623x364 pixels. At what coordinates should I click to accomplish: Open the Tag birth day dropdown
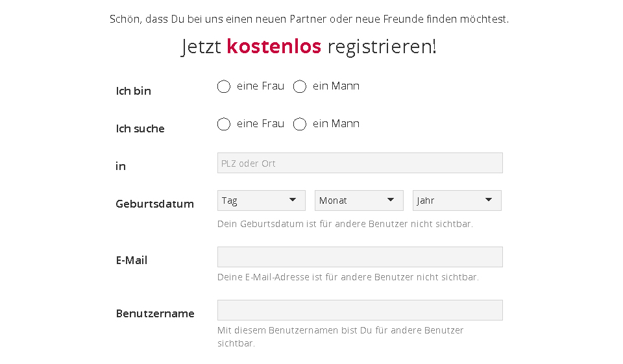(x=253, y=200)
